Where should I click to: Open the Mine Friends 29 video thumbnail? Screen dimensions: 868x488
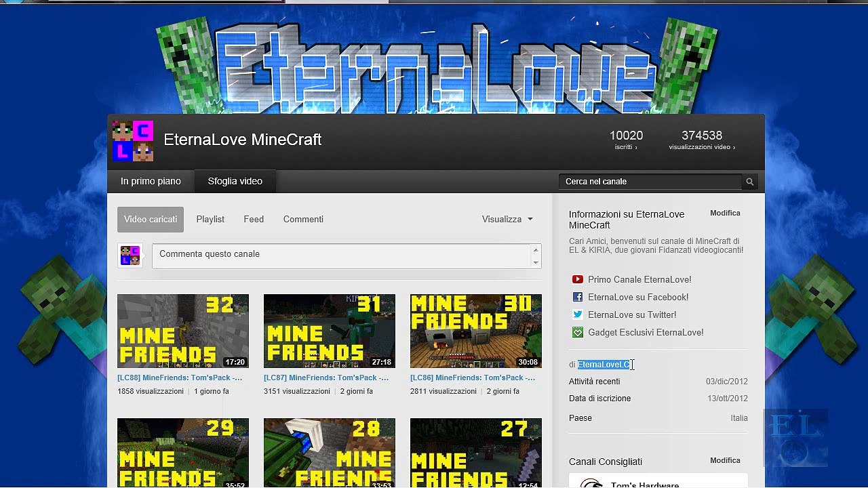tap(183, 453)
